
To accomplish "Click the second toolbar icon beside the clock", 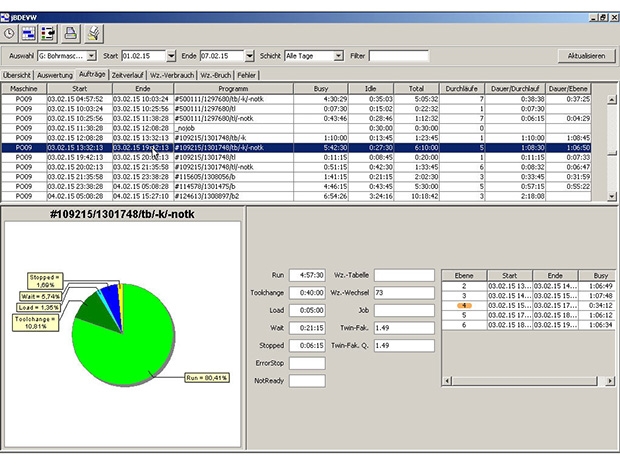I will [30, 33].
